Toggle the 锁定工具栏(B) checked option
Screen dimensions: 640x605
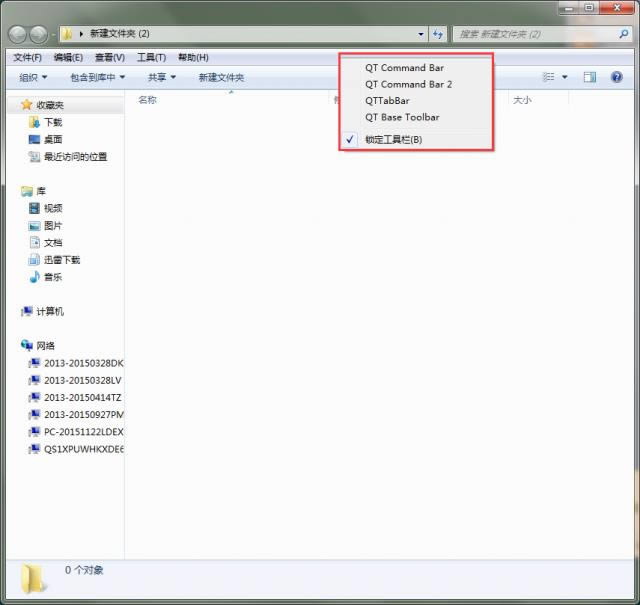(393, 140)
